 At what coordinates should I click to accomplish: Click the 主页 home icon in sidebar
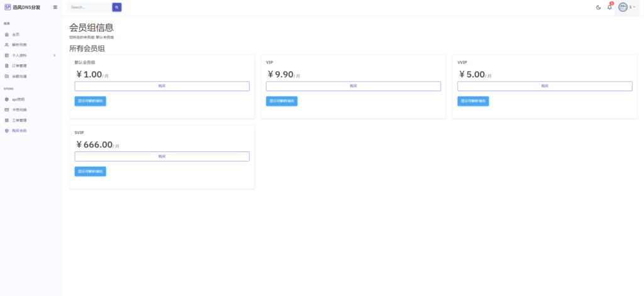click(7, 35)
